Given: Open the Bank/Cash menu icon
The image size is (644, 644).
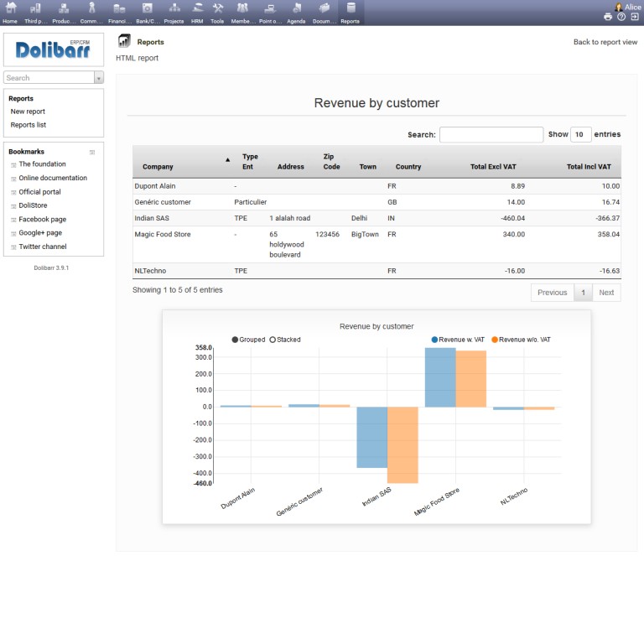Looking at the screenshot, I should tap(148, 8).
